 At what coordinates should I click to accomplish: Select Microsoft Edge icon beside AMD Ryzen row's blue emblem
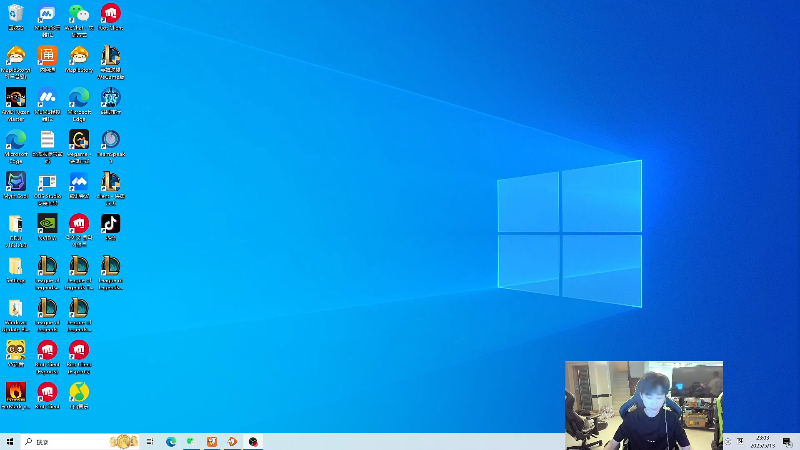(x=79, y=105)
